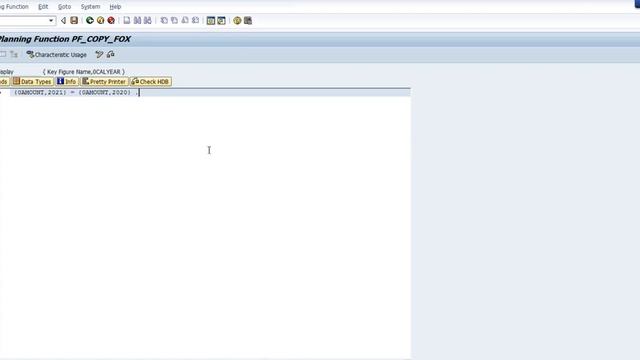
Task: Click the Pretty Printer button
Action: 104,81
